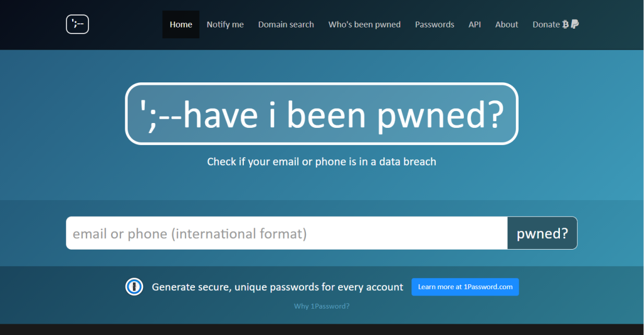The image size is (644, 335).
Task: Open Domain search in navigation
Action: tap(286, 24)
